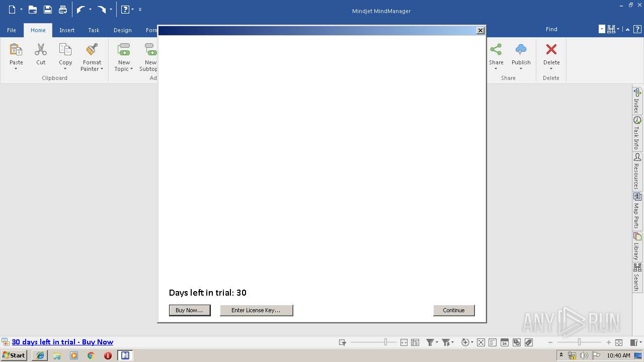Click Continue in the trial dialog
This screenshot has height=362, width=644.
454,310
